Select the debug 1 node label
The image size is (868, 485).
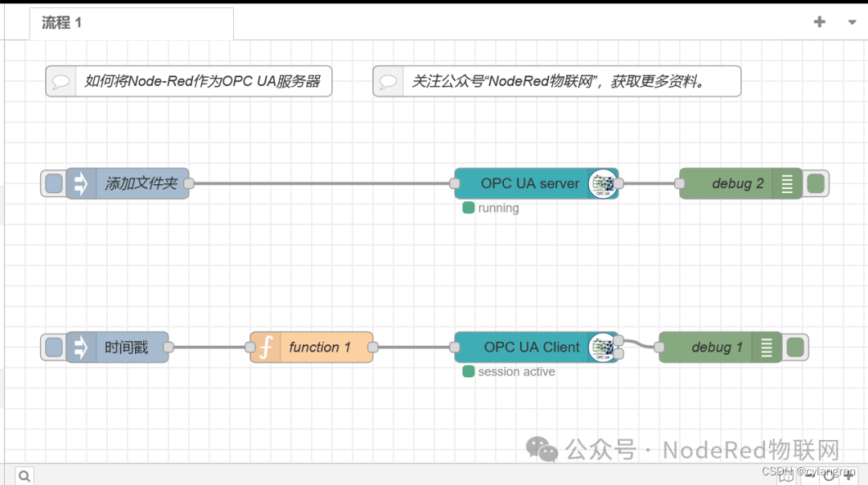point(717,347)
